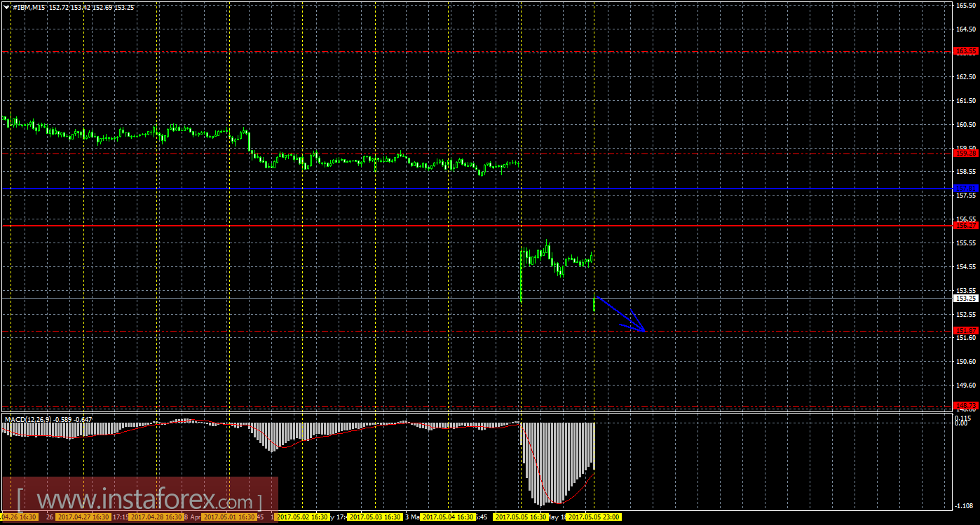Click the 158.55 price scale label

[966, 171]
